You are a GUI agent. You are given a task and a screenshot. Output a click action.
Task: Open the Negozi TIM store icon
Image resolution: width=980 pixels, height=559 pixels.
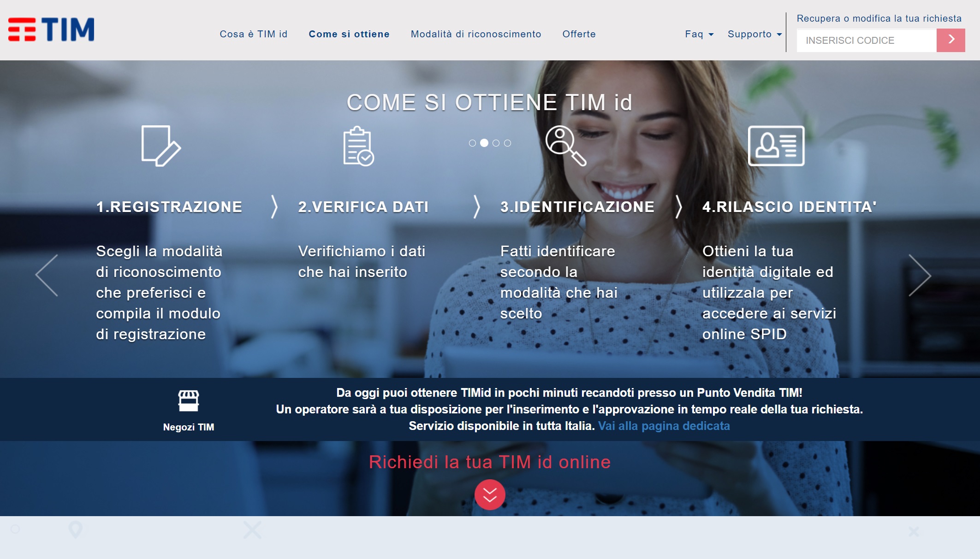189,400
